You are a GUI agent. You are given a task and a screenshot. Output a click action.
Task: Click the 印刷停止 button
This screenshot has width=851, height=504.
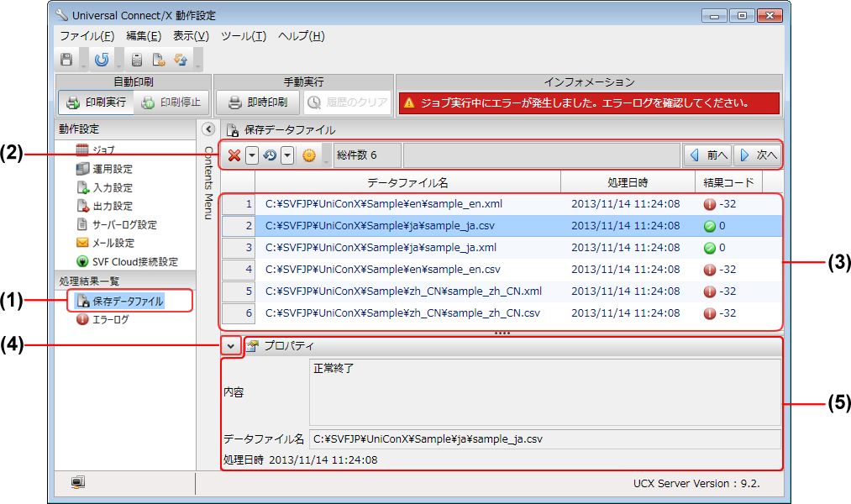click(171, 102)
